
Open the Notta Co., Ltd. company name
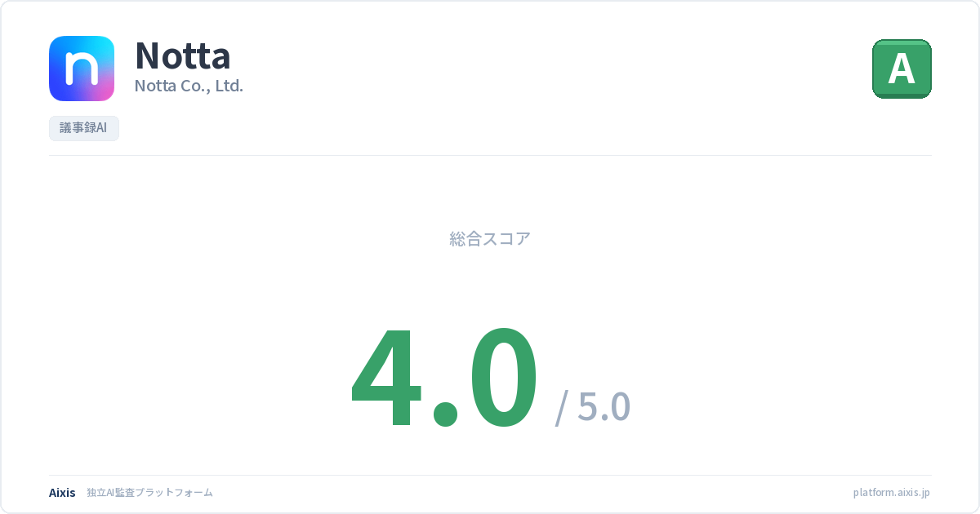pos(189,86)
